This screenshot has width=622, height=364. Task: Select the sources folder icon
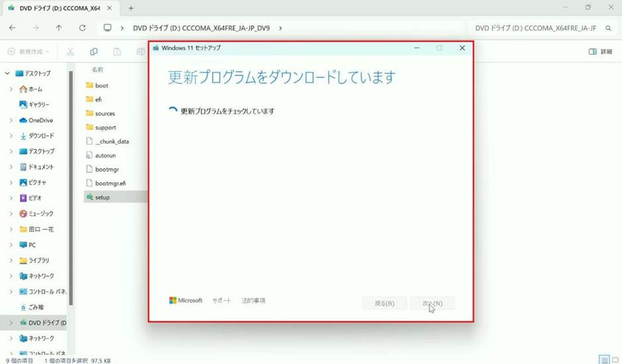click(x=89, y=113)
